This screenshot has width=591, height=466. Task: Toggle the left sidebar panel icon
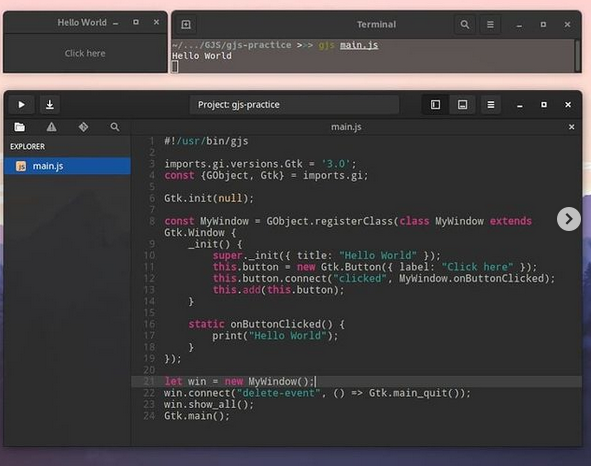click(435, 104)
